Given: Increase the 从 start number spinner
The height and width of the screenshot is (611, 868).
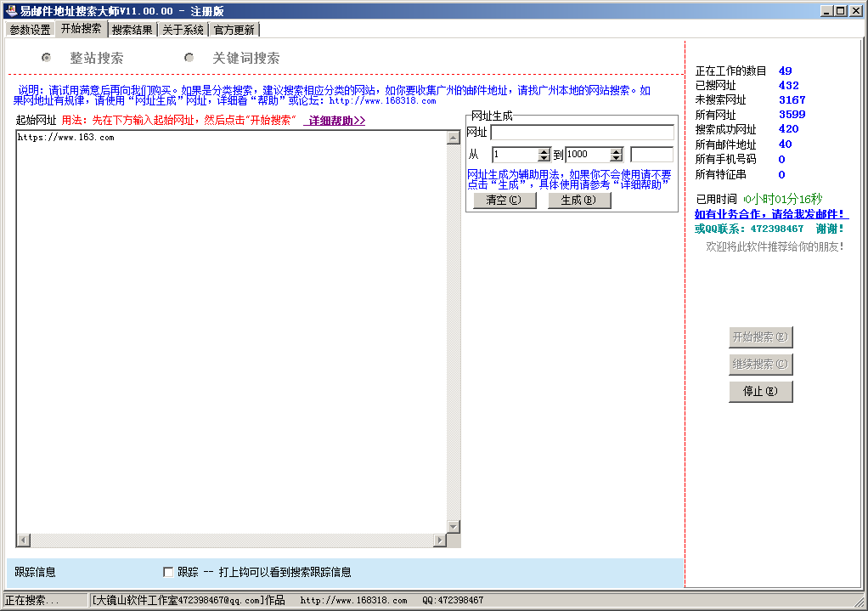Looking at the screenshot, I should (x=544, y=151).
